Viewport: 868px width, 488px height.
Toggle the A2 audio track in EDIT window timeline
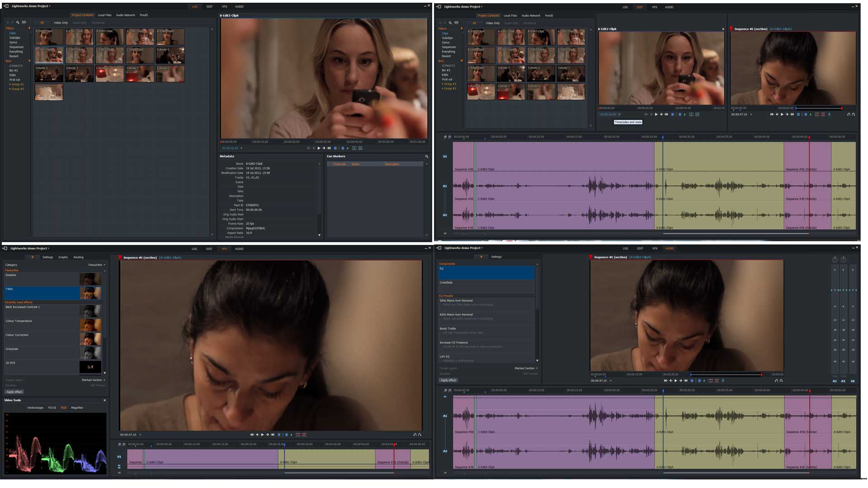445,215
